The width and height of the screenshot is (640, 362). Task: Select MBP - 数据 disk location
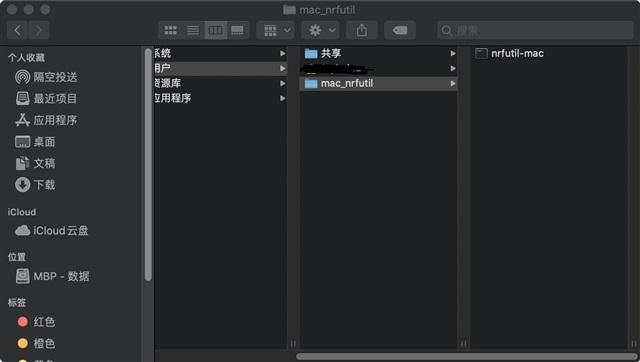click(52, 276)
